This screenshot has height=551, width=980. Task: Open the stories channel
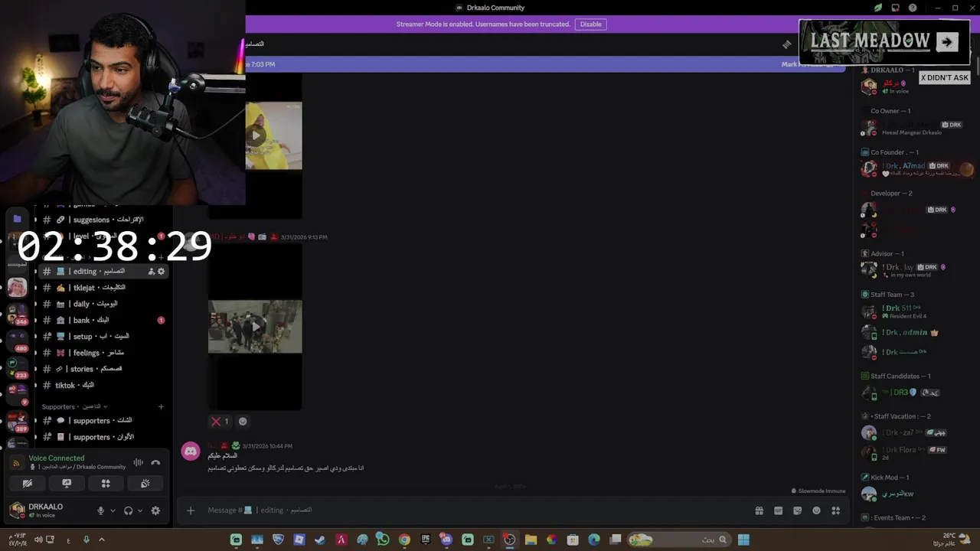pos(102,369)
